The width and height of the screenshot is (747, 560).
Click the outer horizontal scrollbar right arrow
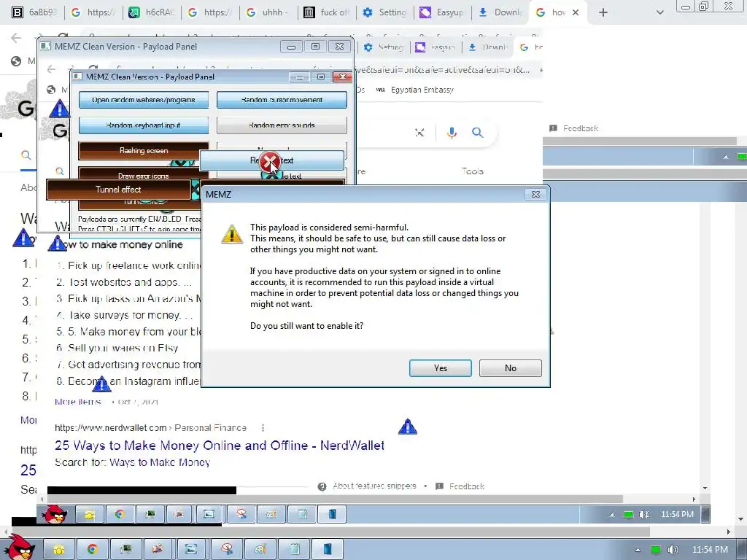pos(729,532)
